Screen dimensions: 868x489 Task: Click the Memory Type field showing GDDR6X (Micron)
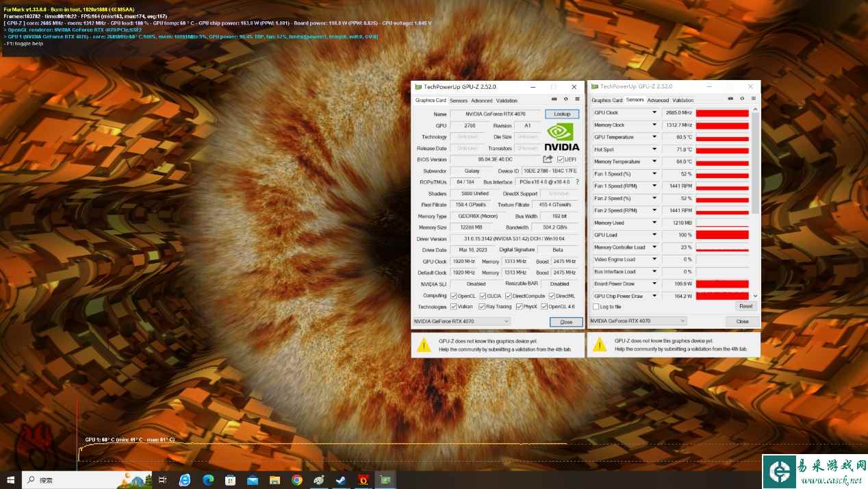click(477, 216)
